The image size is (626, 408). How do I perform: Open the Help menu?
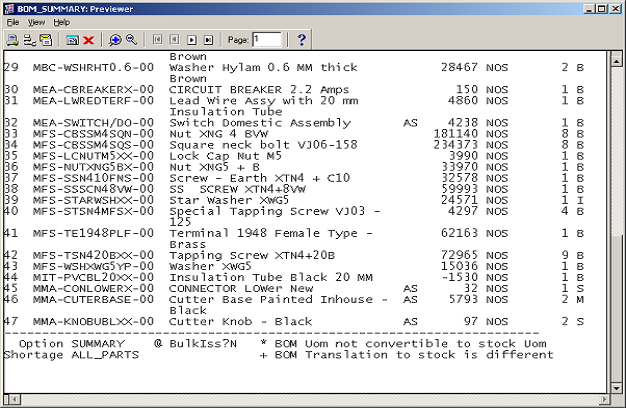62,21
